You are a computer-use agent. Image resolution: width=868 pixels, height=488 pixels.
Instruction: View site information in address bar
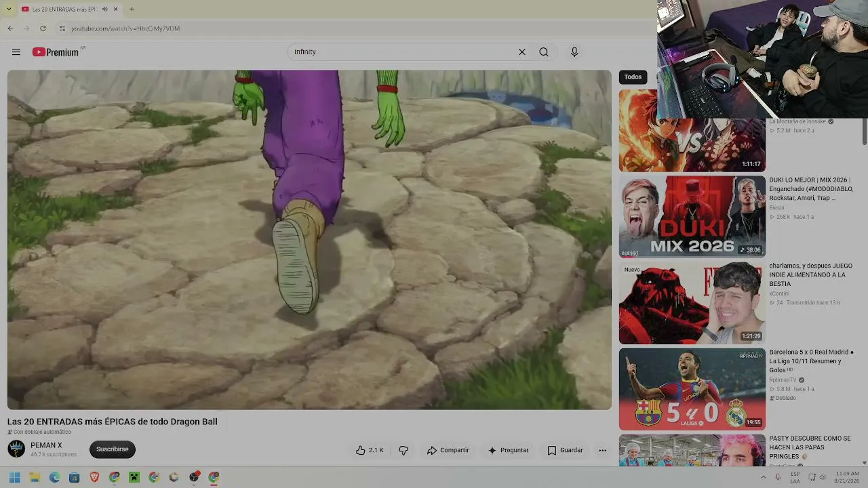62,28
